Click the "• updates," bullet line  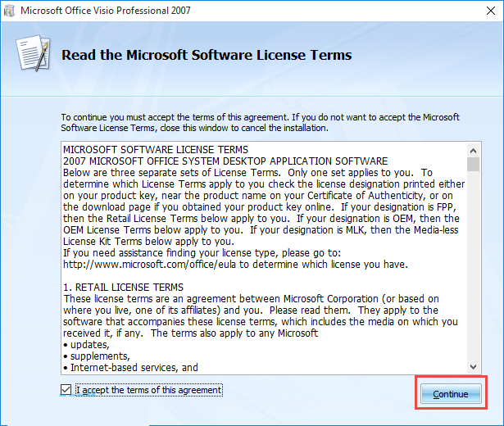[87, 345]
